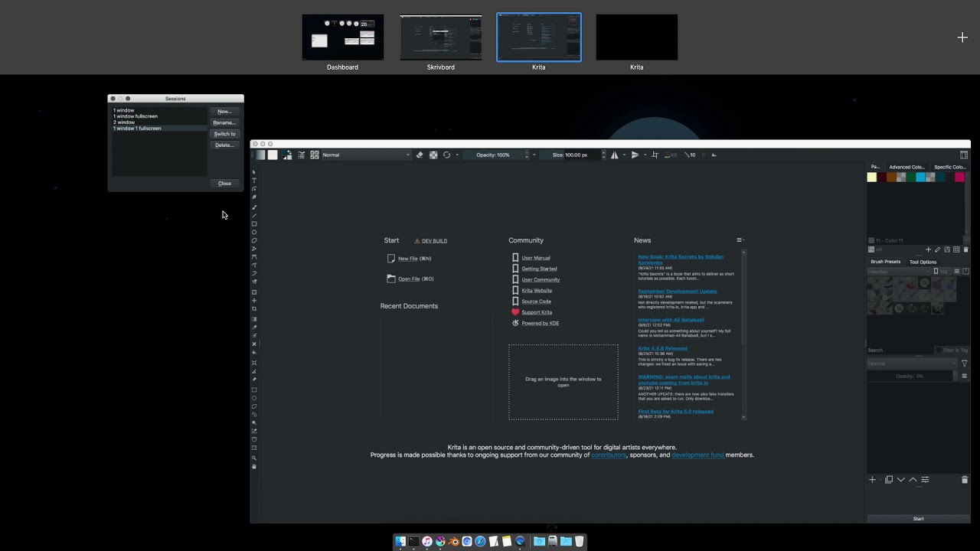The height and width of the screenshot is (551, 980).
Task: Click the trash icon in palette docker
Action: 965,249
